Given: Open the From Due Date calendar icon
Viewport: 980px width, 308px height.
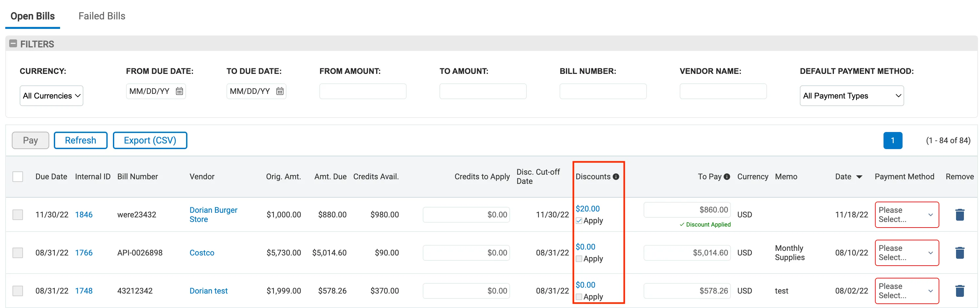Looking at the screenshot, I should tap(179, 91).
